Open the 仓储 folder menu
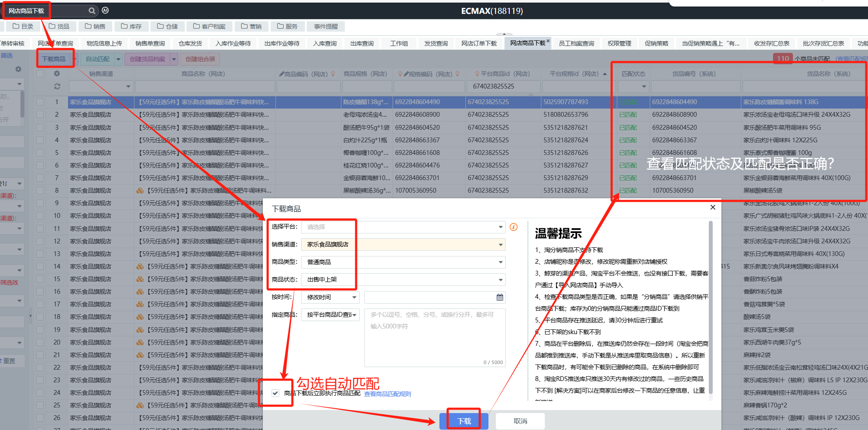This screenshot has height=430, width=868. point(167,26)
